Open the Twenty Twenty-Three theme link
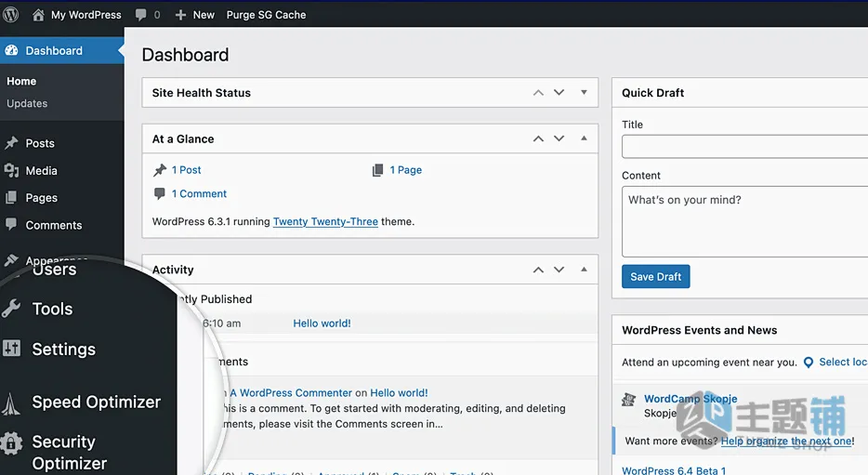This screenshot has width=868, height=475. [x=325, y=221]
